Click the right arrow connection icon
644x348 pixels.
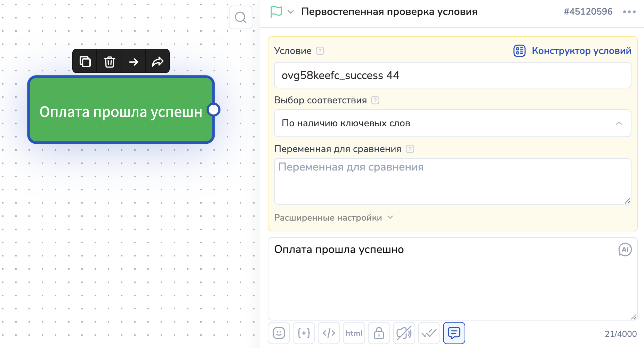(134, 62)
